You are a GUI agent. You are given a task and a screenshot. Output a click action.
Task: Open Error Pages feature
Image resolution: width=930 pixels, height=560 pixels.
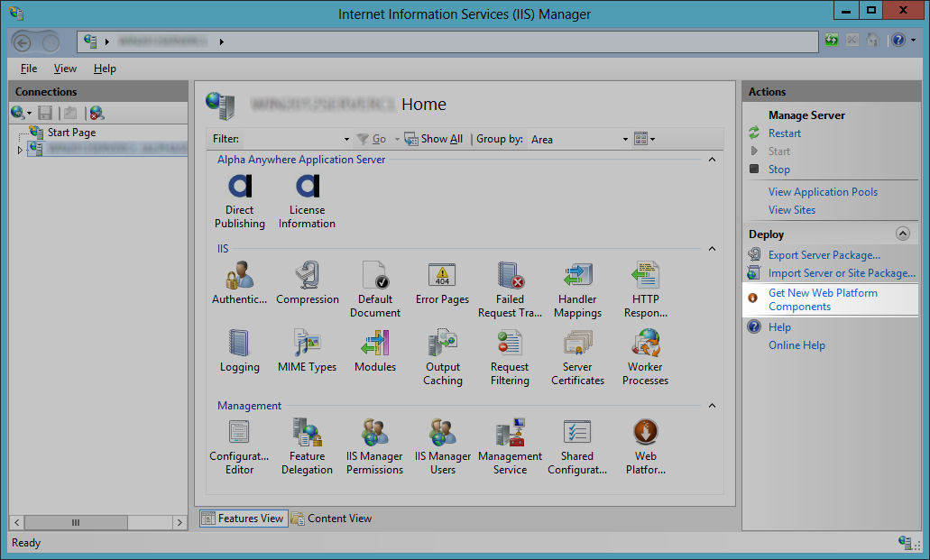(x=443, y=283)
